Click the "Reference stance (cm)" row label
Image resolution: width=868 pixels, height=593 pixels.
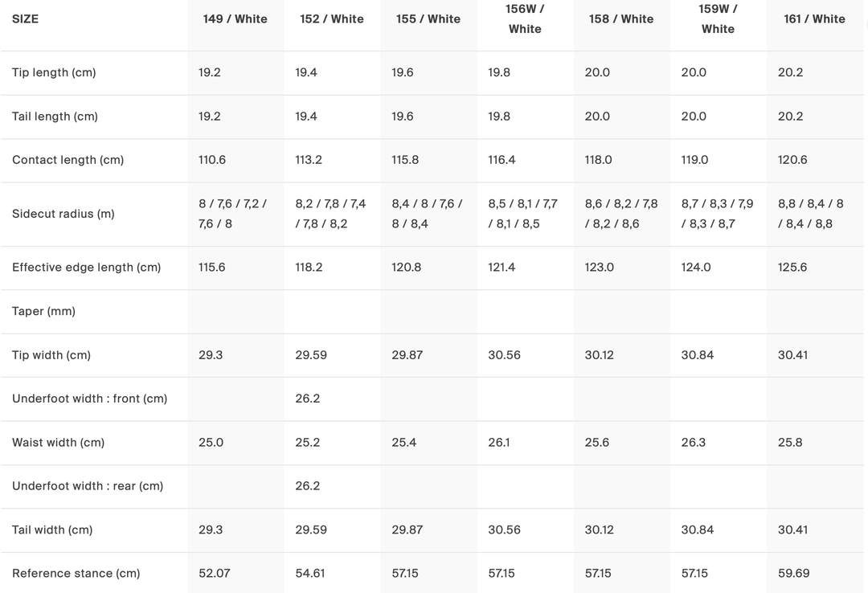76,573
